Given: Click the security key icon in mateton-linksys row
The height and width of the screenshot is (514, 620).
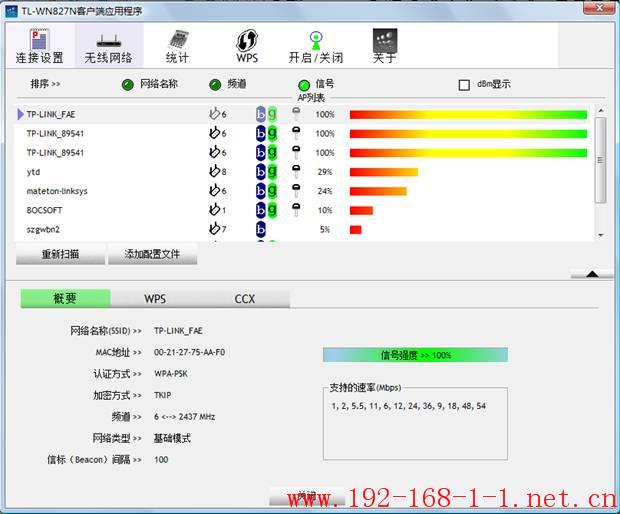Looking at the screenshot, I should [296, 191].
